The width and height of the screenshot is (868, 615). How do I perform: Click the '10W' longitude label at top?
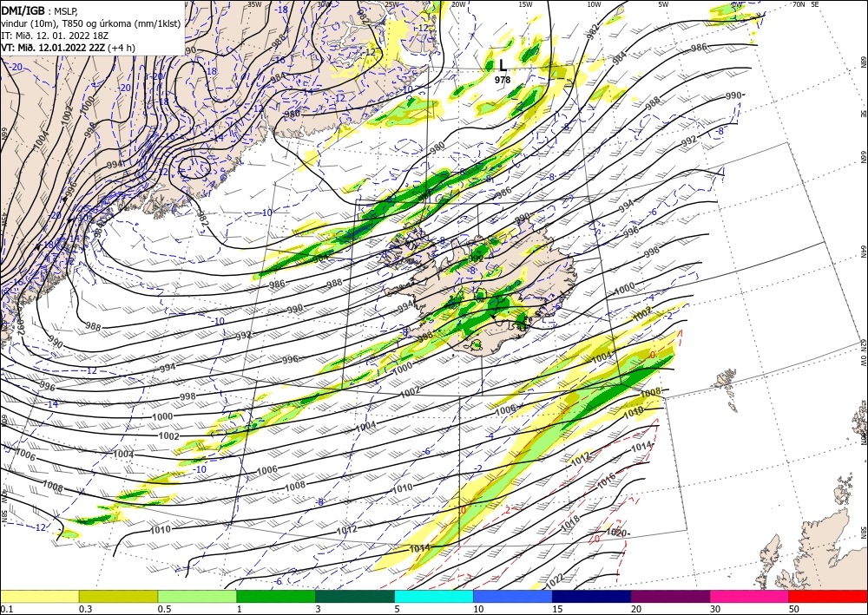tap(594, 4)
